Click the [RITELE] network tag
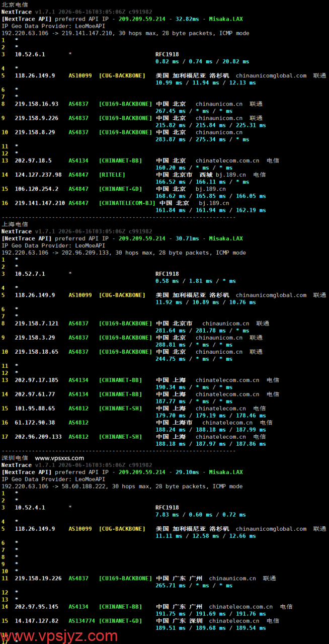The image size is (329, 644). pyautogui.click(x=112, y=175)
